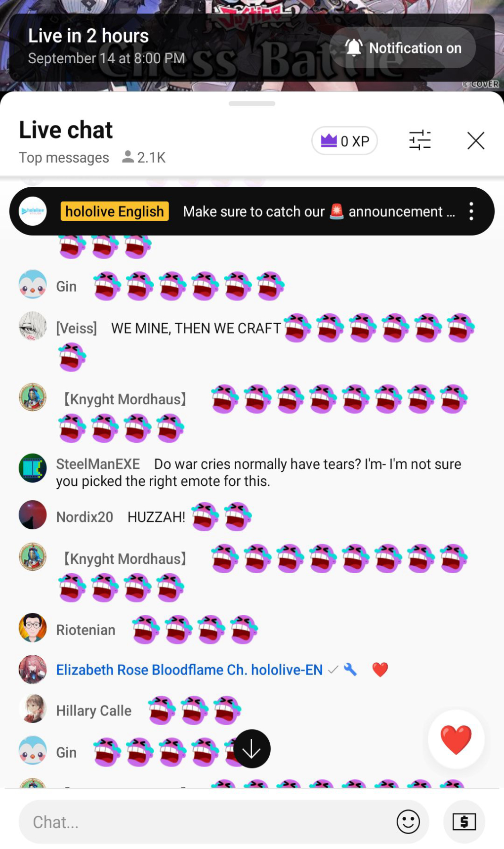The image size is (504, 849).
Task: Tap Riotenian's profile avatar
Action: click(33, 628)
